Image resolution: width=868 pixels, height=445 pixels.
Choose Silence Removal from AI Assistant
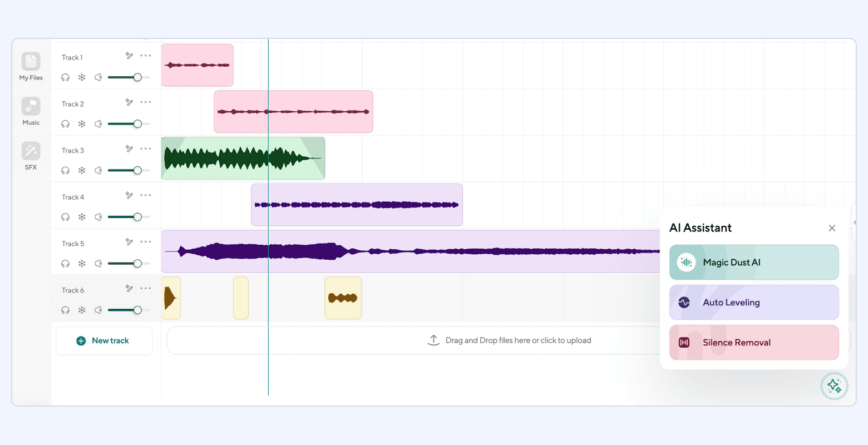753,342
